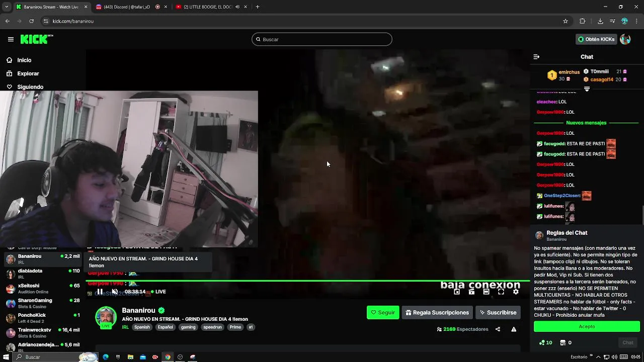Click the green points counter showing 10
Image resolution: width=644 pixels, height=362 pixels.
(545, 342)
